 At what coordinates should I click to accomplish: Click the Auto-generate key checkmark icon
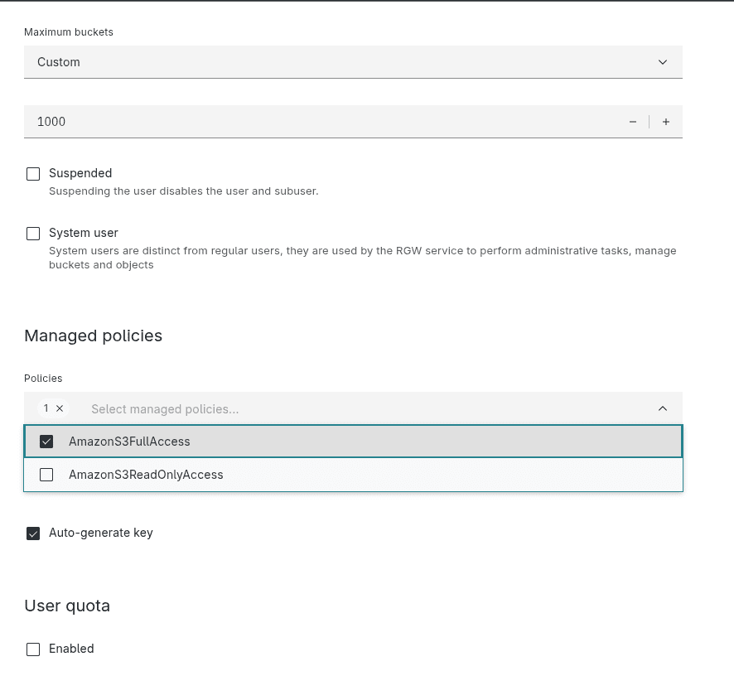[x=33, y=533]
